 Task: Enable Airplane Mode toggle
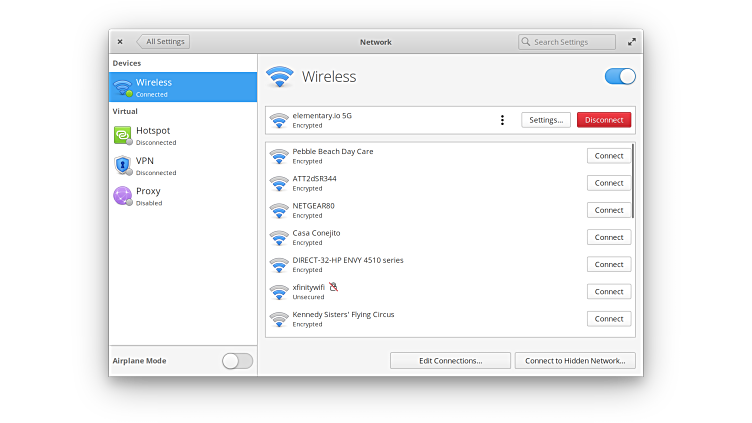pos(237,361)
